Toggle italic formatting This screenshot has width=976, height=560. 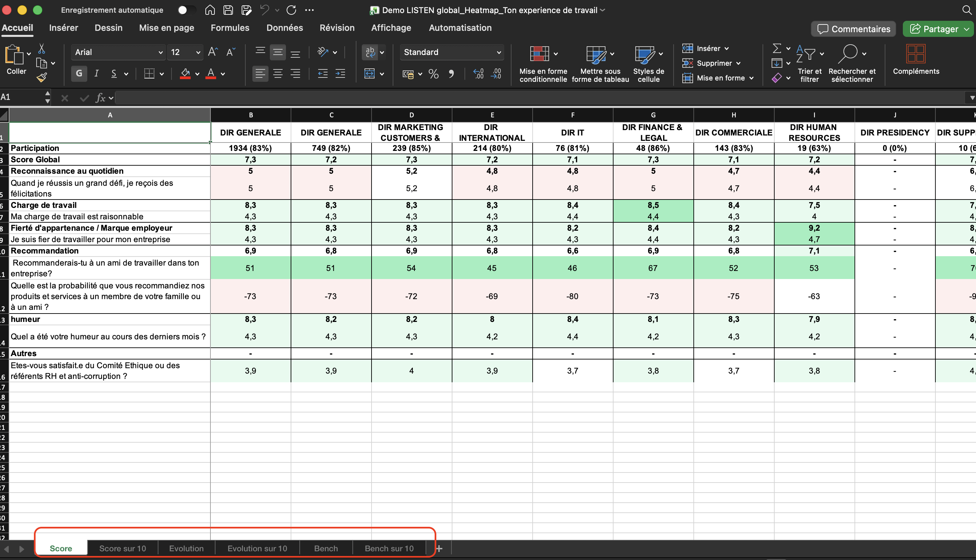[97, 73]
